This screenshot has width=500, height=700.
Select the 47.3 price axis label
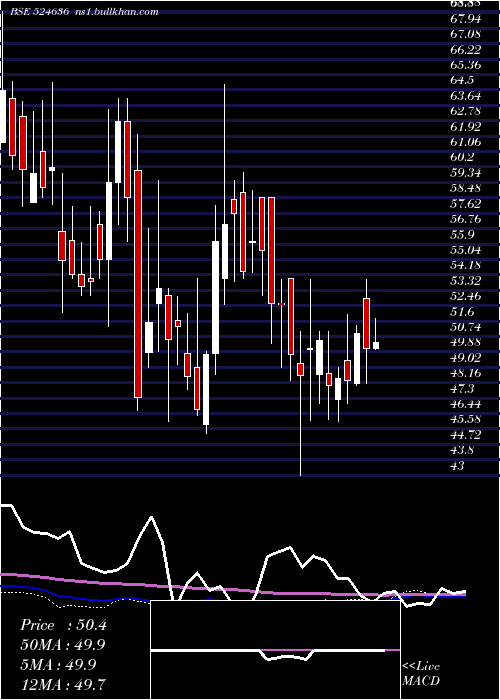click(x=462, y=389)
